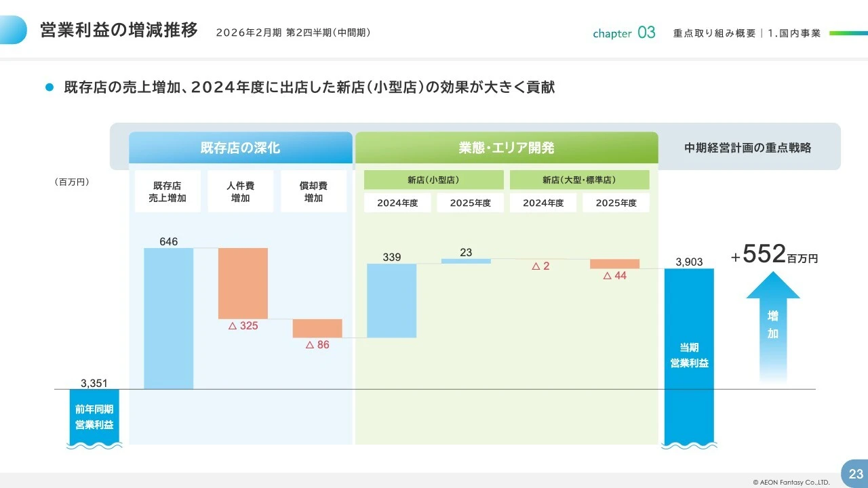The width and height of the screenshot is (868, 488).
Task: Click the teal circle logo icon
Action: pyautogui.click(x=12, y=28)
